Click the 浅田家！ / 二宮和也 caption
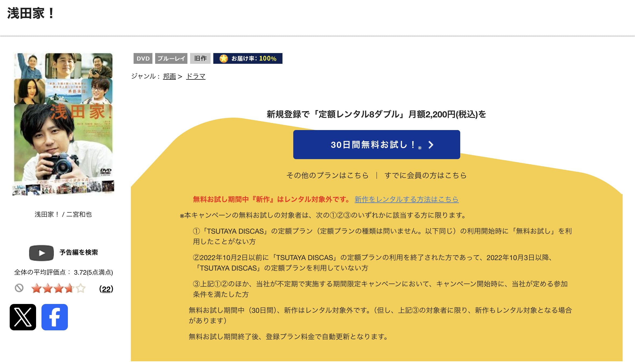 pyautogui.click(x=63, y=214)
